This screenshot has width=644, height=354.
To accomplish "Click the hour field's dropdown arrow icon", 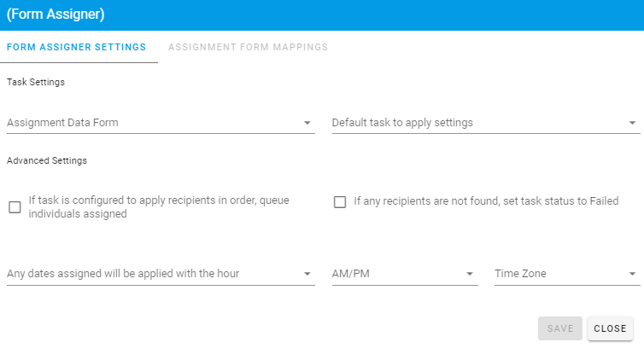I will [307, 274].
